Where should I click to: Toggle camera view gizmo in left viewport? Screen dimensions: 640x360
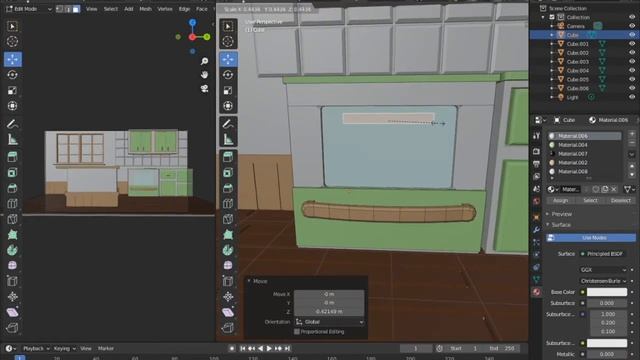click(x=204, y=89)
